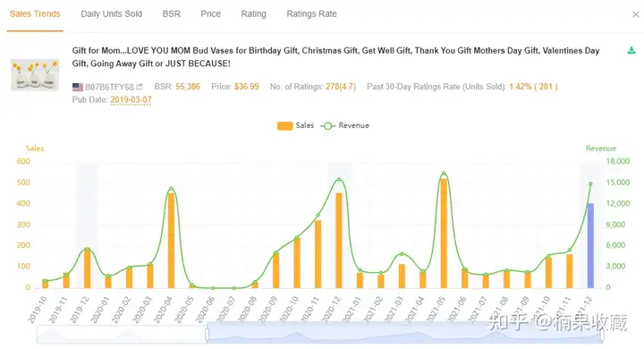This screenshot has width=644, height=349.
Task: Toggle the Sales series in legend
Action: coord(295,125)
